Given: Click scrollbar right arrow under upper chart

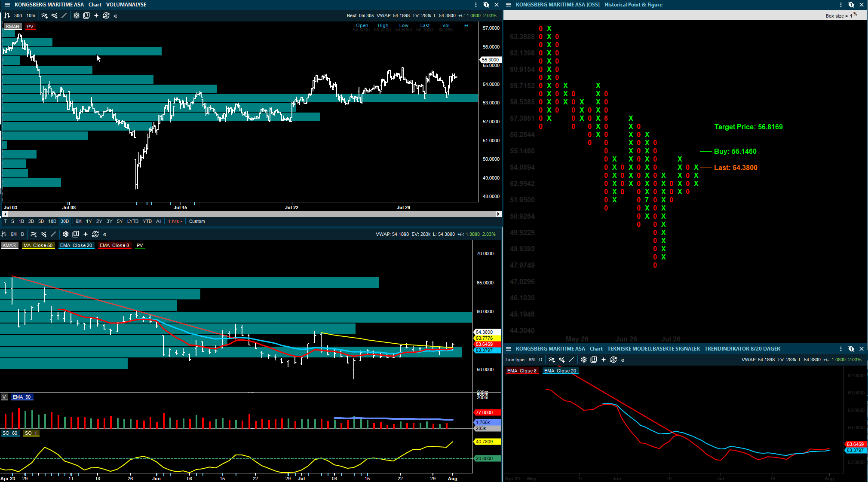Looking at the screenshot, I should (x=498, y=214).
